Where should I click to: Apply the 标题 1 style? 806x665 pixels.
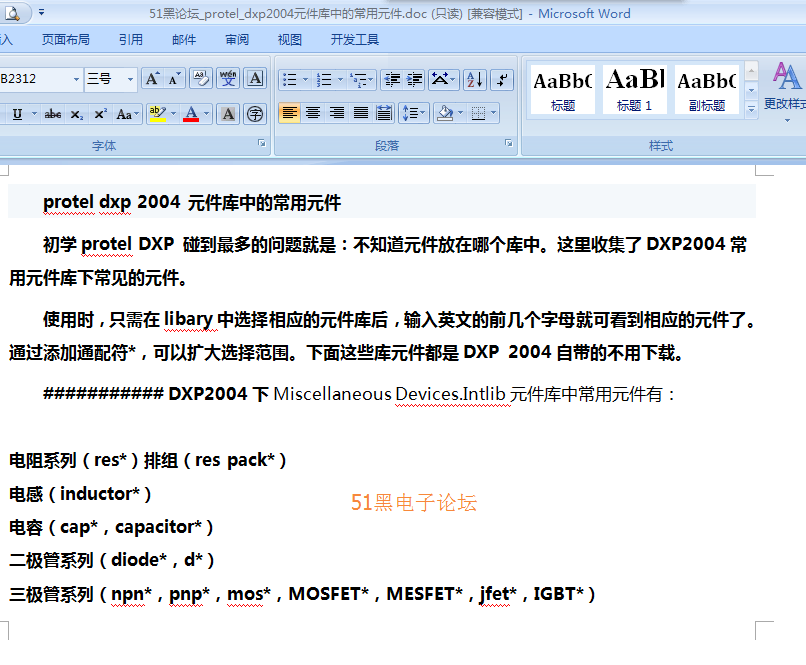pos(635,89)
